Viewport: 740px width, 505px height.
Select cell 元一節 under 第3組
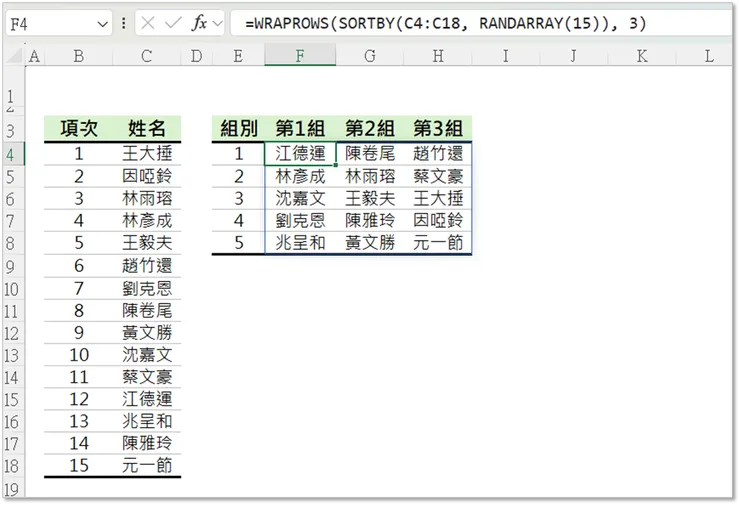pyautogui.click(x=438, y=243)
